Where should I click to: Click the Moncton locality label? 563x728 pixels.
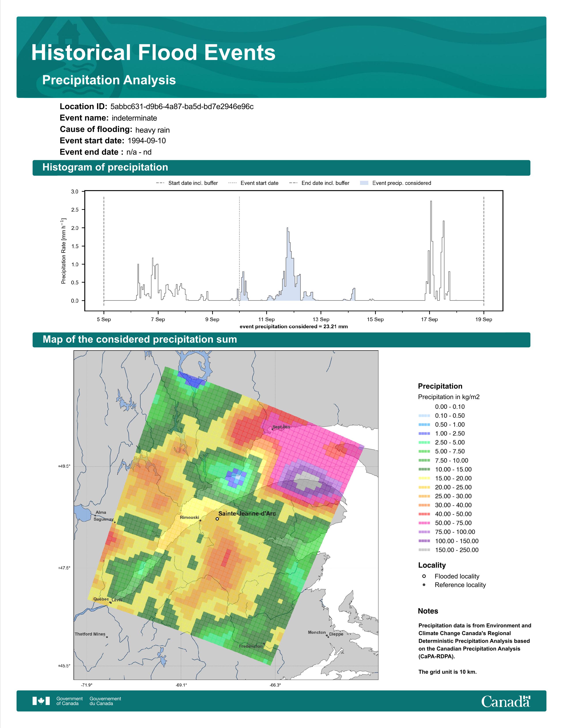click(x=317, y=632)
